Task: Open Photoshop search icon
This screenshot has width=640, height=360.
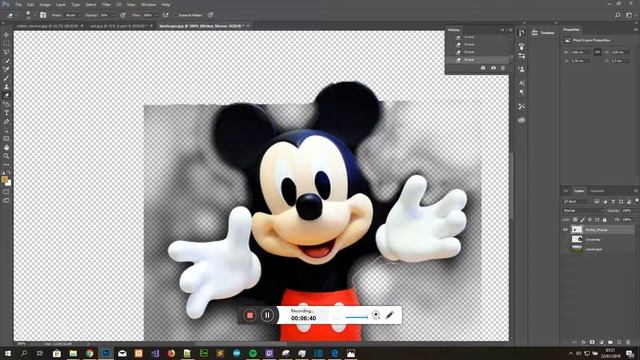Action: click(618, 15)
